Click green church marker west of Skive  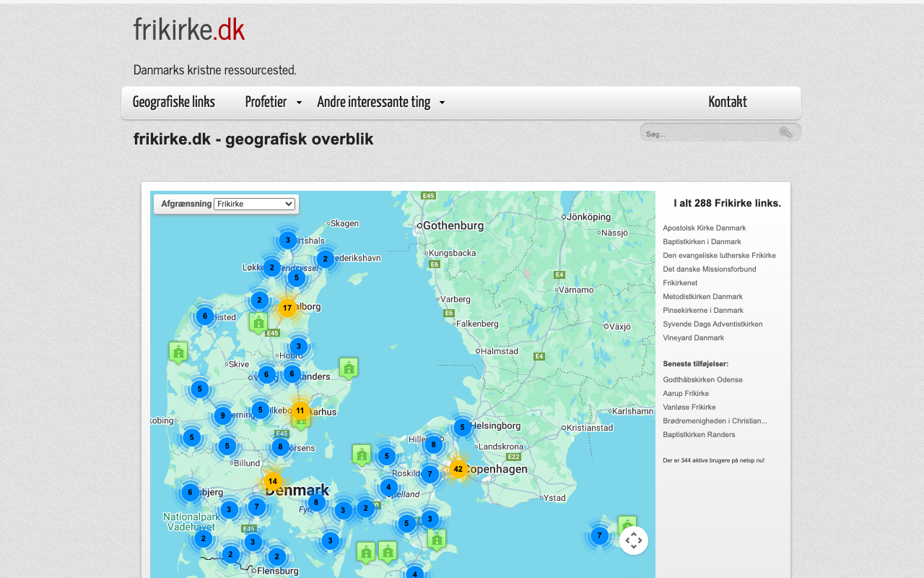pyautogui.click(x=178, y=352)
